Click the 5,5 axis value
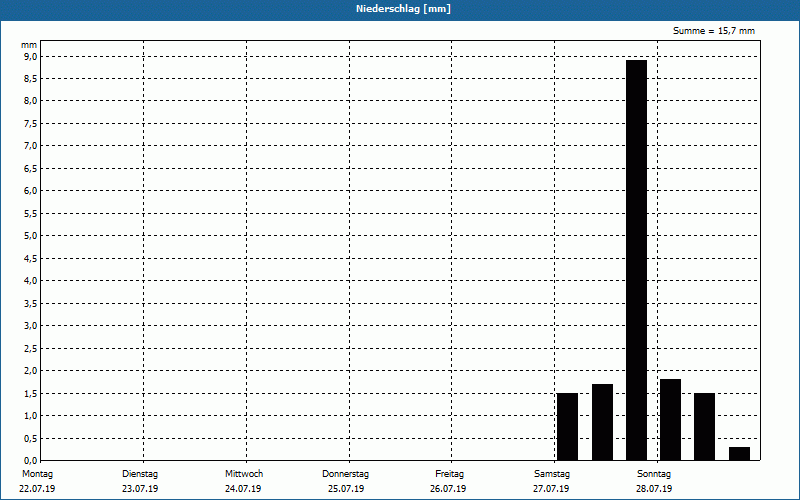The width and height of the screenshot is (800, 500). click(31, 213)
